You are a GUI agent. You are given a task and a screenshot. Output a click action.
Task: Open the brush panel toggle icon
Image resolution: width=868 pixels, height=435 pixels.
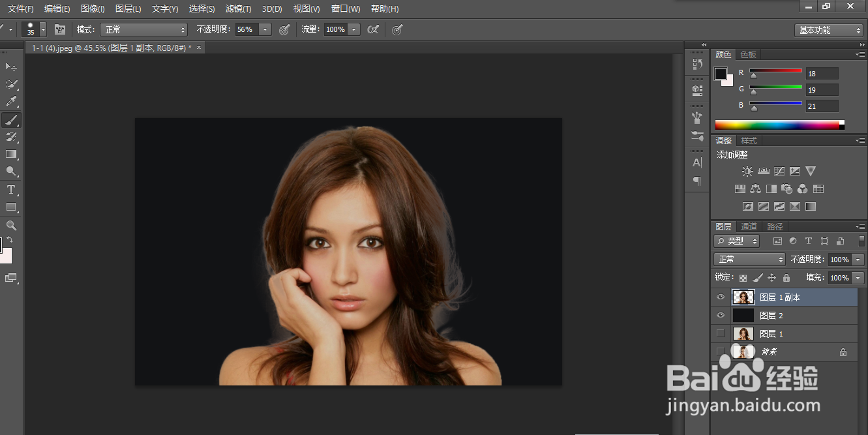[60, 29]
